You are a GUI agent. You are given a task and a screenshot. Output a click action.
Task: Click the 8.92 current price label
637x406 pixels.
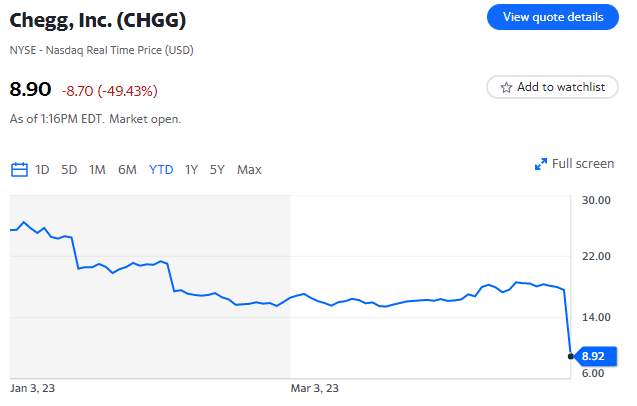point(596,356)
